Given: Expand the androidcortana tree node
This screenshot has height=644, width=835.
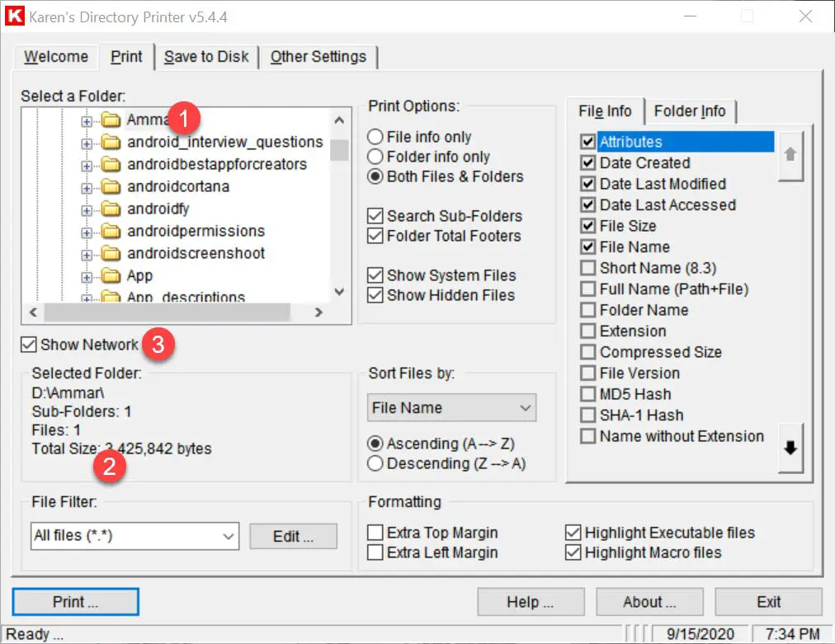Looking at the screenshot, I should coord(87,188).
